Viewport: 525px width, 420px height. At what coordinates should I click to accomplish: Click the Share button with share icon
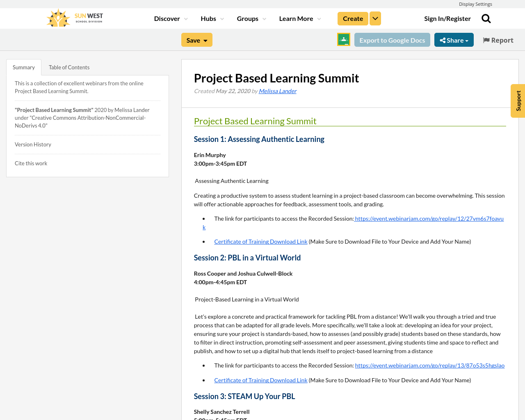tap(454, 39)
